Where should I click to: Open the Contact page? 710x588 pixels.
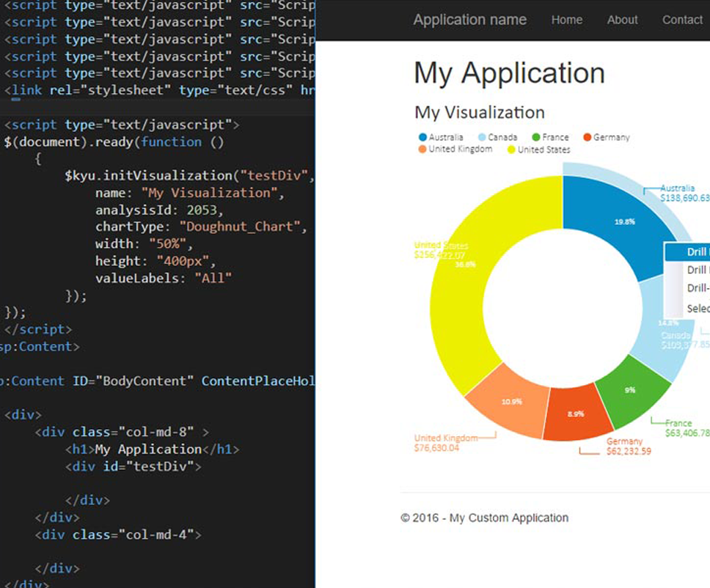pos(681,20)
